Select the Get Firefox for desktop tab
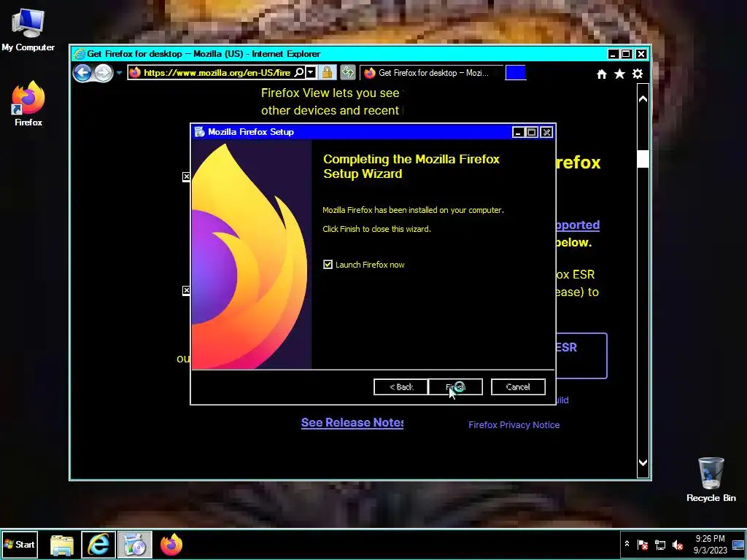 point(431,73)
